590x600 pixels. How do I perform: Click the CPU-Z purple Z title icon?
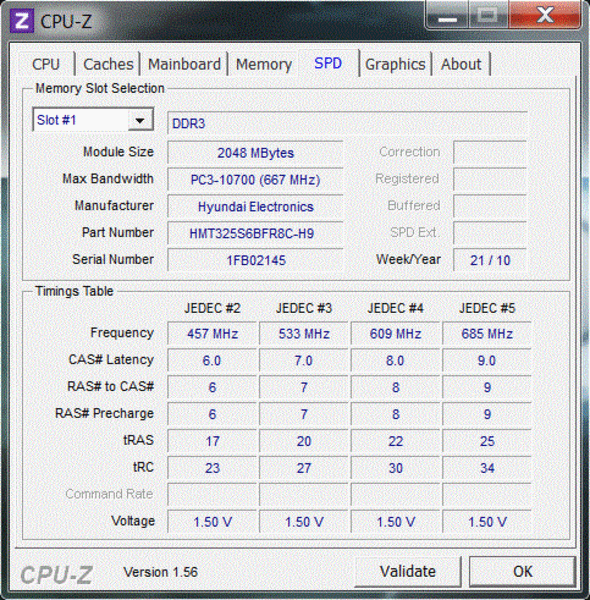tap(21, 21)
